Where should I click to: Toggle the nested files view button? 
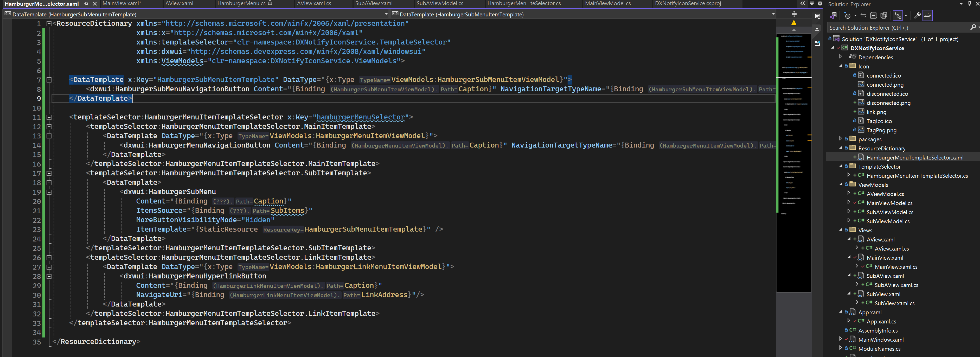898,16
